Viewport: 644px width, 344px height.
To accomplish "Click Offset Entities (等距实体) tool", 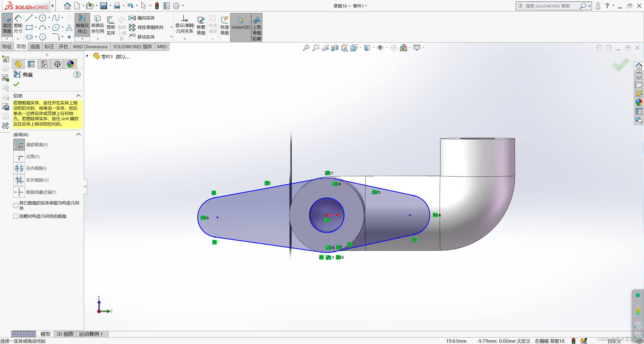I will coord(111,26).
